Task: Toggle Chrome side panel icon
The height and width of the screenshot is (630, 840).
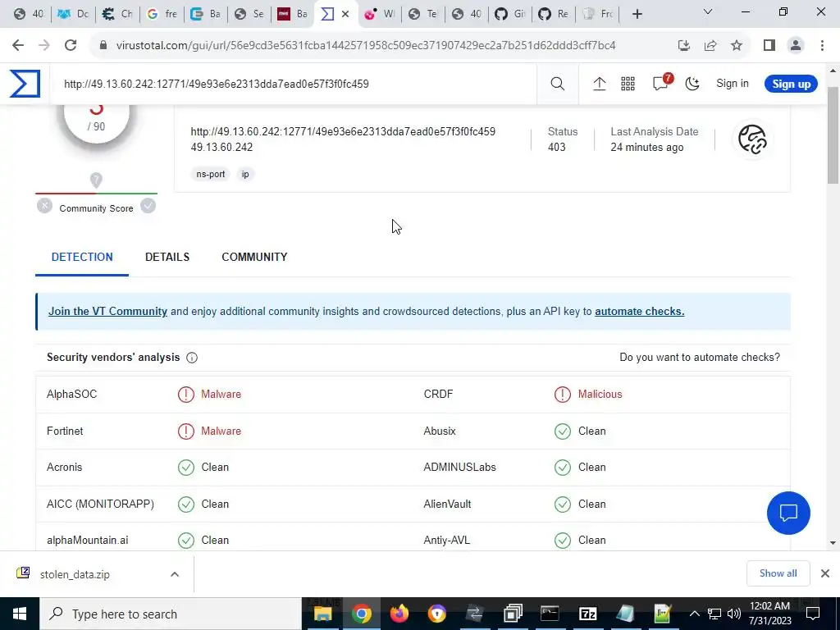Action: pos(769,46)
